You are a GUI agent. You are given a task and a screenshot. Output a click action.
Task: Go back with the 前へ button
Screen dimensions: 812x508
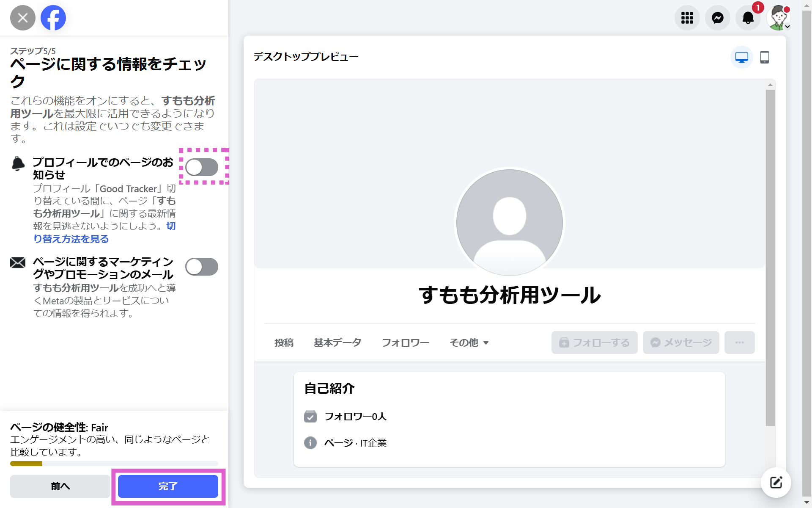60,486
